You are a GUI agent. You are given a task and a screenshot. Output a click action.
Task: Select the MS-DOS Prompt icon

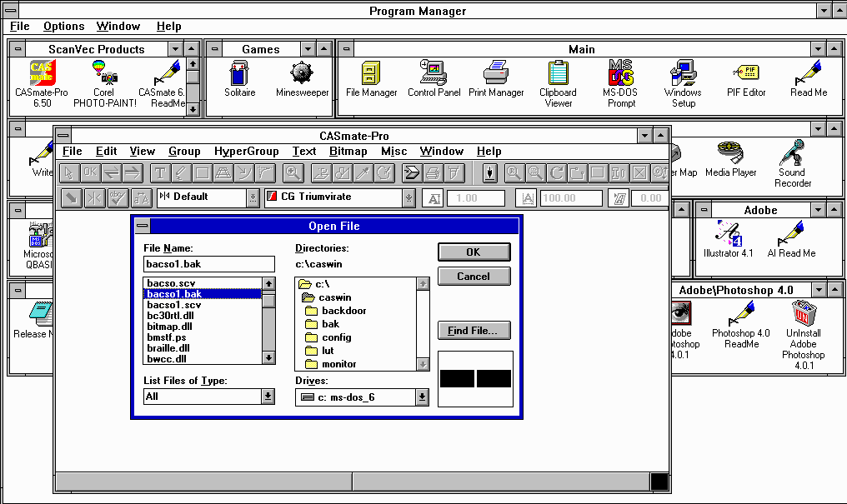click(621, 83)
